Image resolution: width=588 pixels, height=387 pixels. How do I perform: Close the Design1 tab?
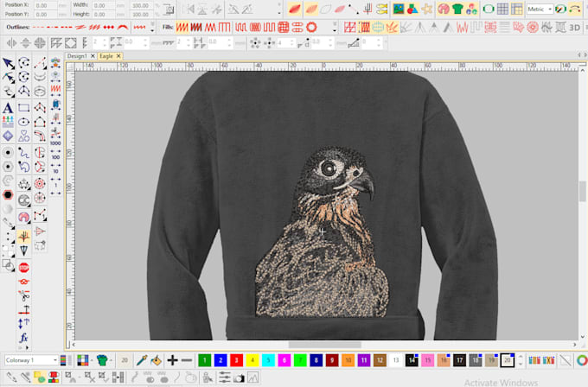pos(93,56)
